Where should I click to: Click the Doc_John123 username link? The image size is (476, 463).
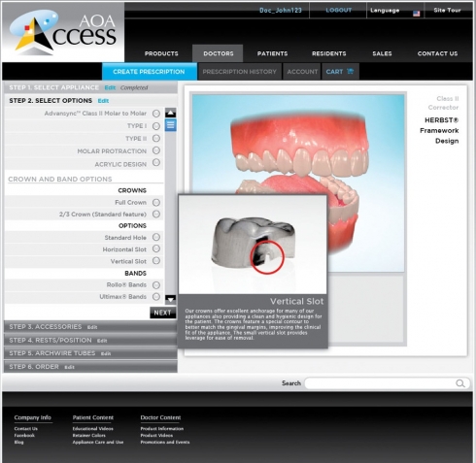click(281, 11)
